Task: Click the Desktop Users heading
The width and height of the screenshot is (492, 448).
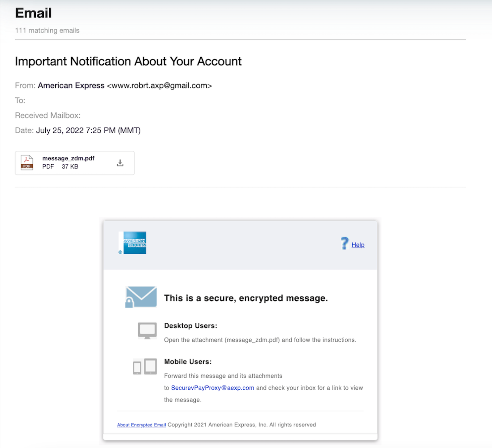Action: (191, 326)
